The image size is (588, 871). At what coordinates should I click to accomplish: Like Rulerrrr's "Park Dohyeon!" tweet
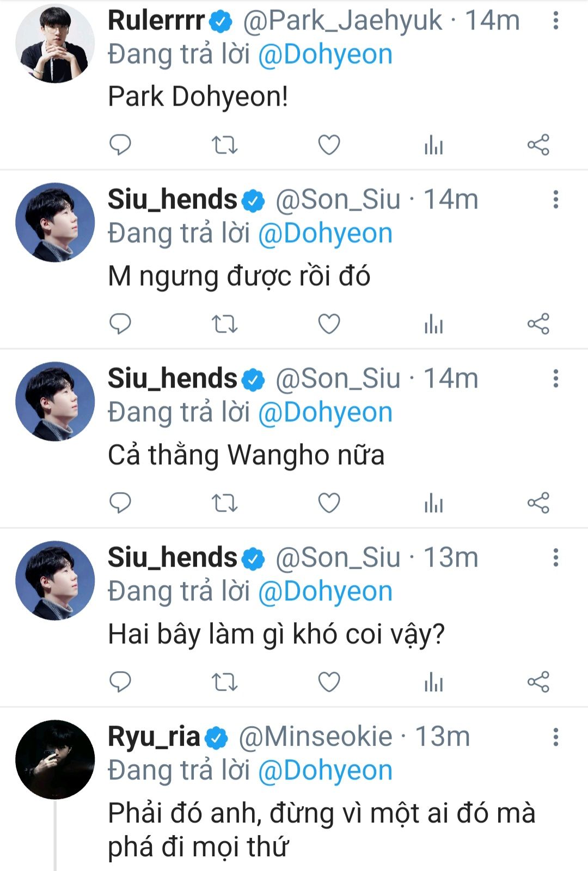(x=329, y=145)
